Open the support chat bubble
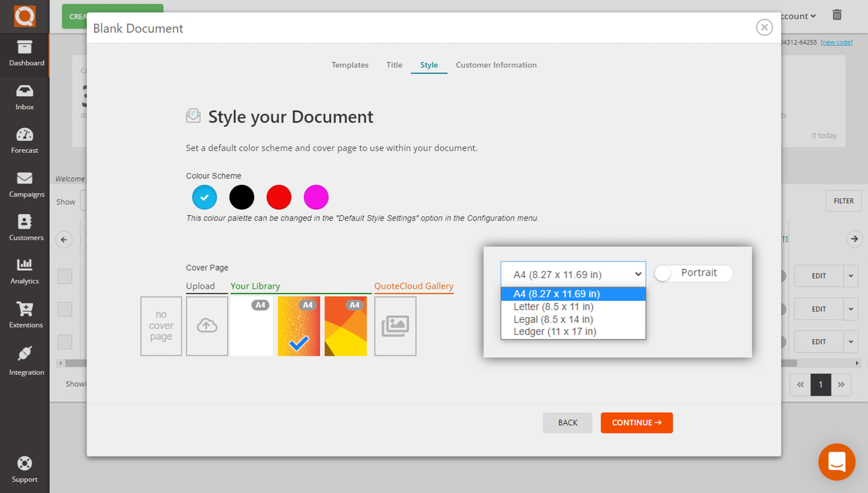This screenshot has height=493, width=868. pyautogui.click(x=837, y=462)
